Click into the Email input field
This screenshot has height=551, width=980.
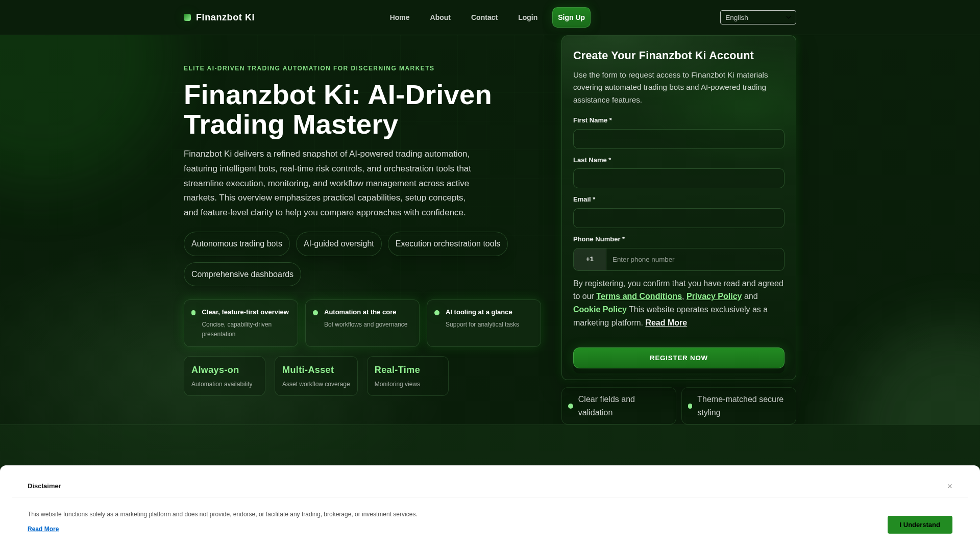(678, 218)
